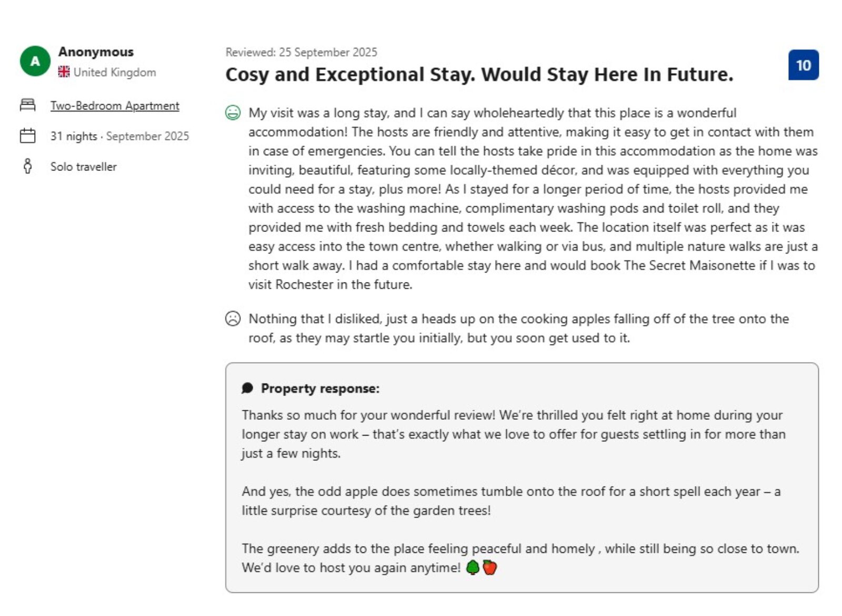Open the Two-Bedroom Apartment link

point(115,106)
